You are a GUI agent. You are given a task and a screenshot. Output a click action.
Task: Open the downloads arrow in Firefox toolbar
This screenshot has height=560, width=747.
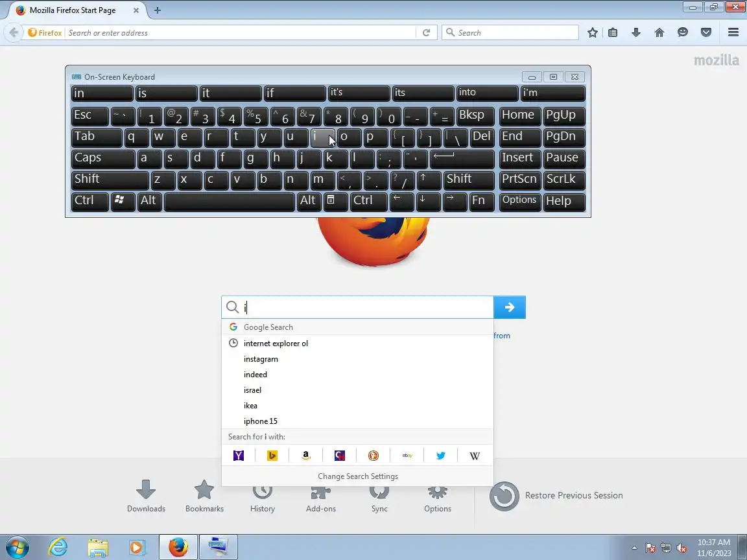[x=636, y=32]
